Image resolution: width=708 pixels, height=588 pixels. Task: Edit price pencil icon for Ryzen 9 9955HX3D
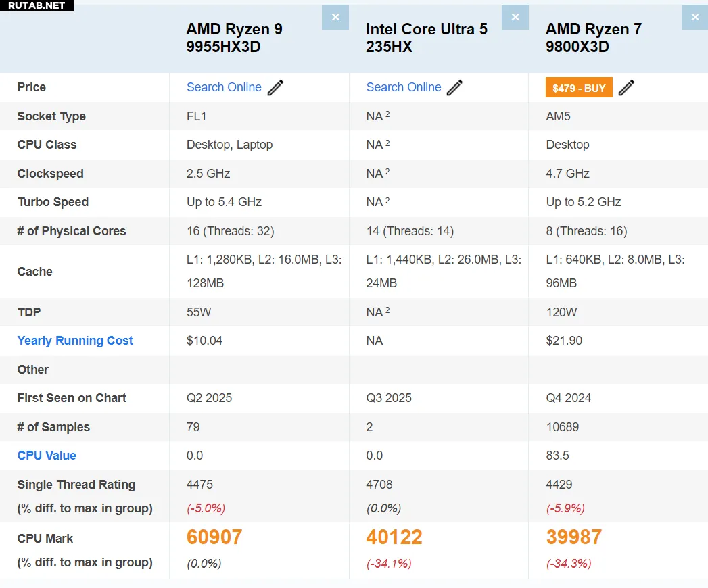[275, 88]
